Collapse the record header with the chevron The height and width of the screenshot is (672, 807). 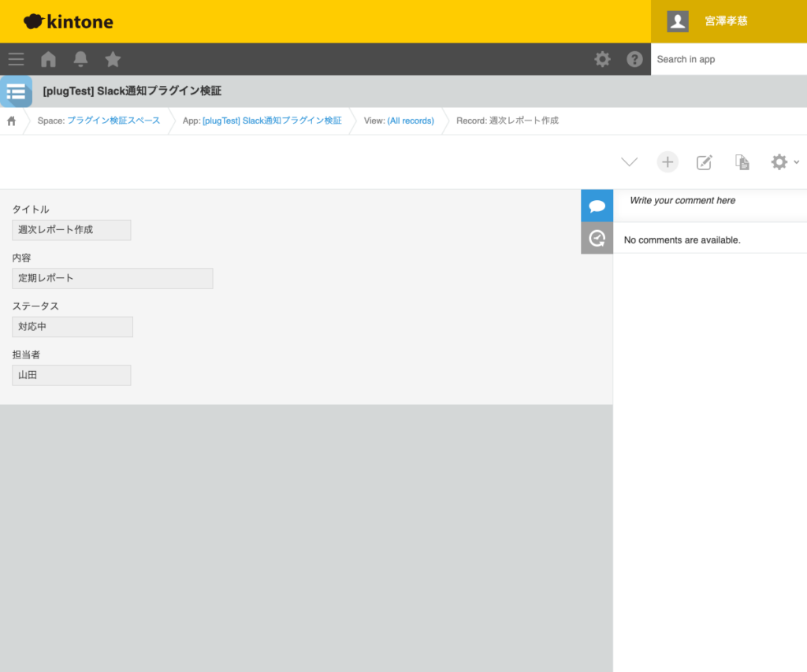629,162
